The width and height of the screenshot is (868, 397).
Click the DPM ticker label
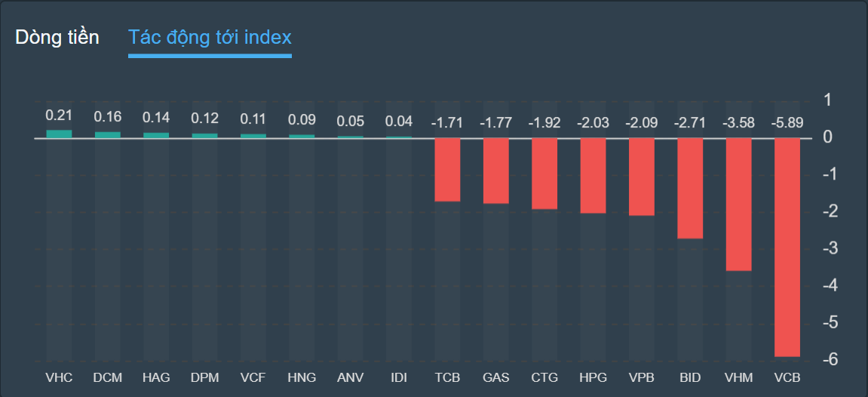204,377
